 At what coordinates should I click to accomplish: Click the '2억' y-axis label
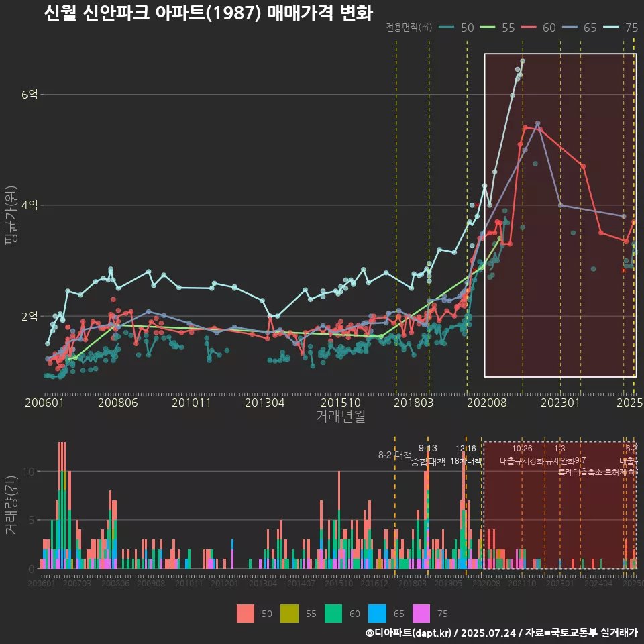point(30,316)
